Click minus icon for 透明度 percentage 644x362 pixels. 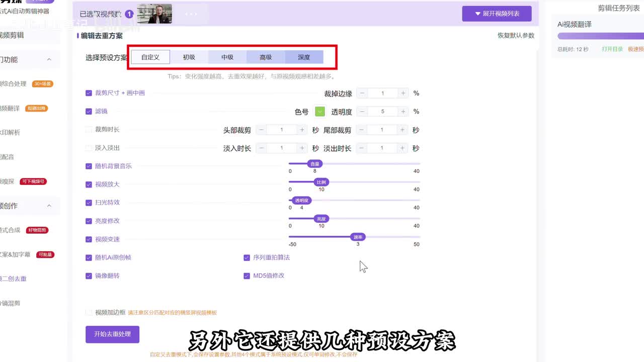[362, 112]
